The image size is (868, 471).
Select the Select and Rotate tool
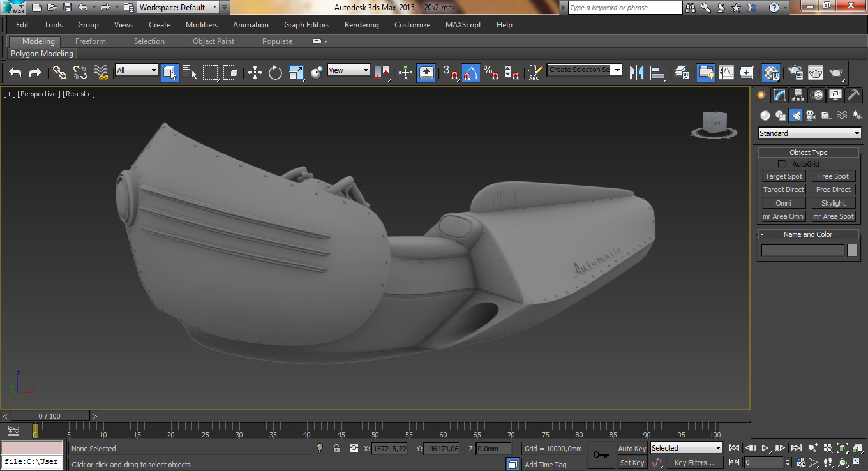tap(275, 72)
